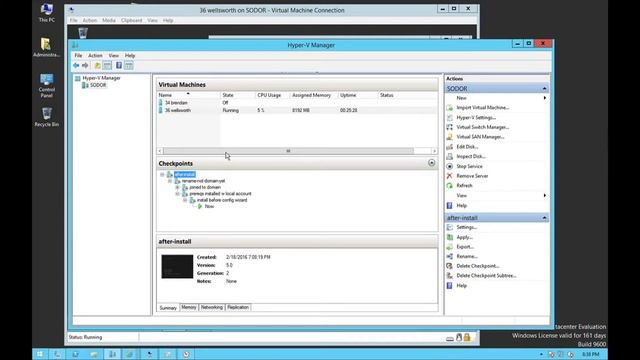Click the Windows Start button
The height and width of the screenshot is (360, 640).
40,354
